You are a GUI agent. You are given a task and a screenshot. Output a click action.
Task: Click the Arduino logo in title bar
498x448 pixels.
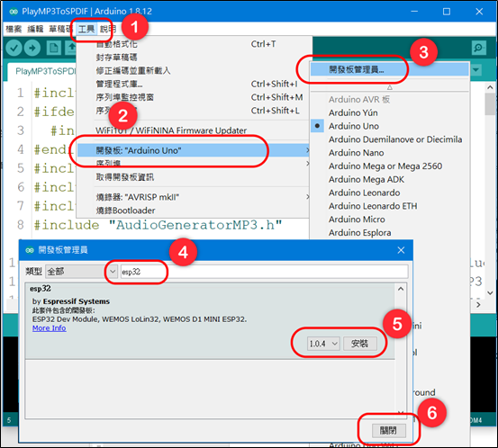[14, 12]
